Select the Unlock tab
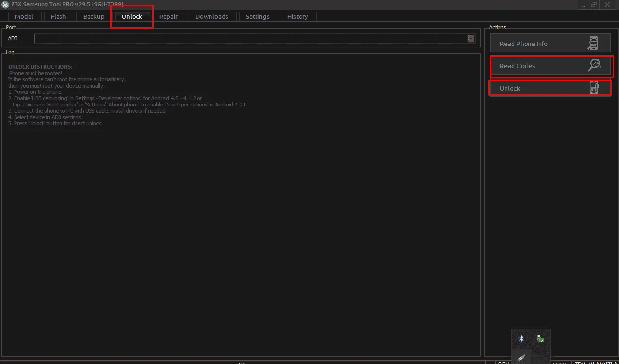 [x=132, y=16]
